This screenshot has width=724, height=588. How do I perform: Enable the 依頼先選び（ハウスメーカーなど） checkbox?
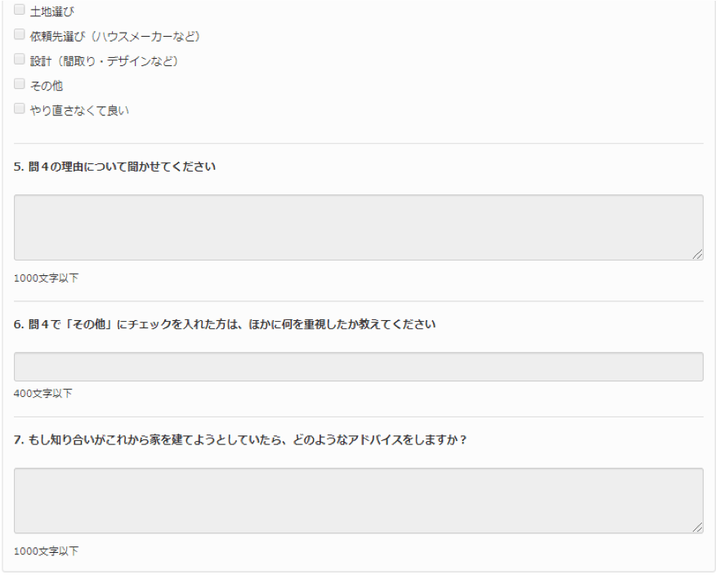point(19,34)
